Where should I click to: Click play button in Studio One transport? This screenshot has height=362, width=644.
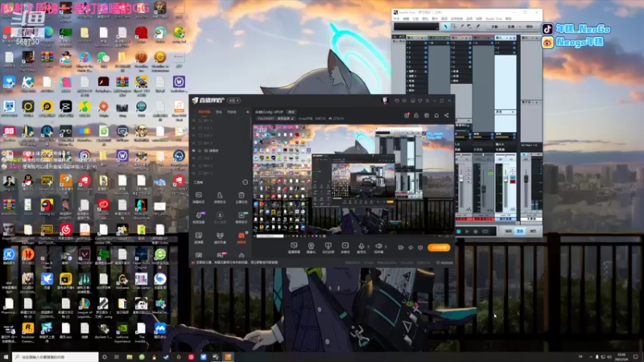pos(467,232)
